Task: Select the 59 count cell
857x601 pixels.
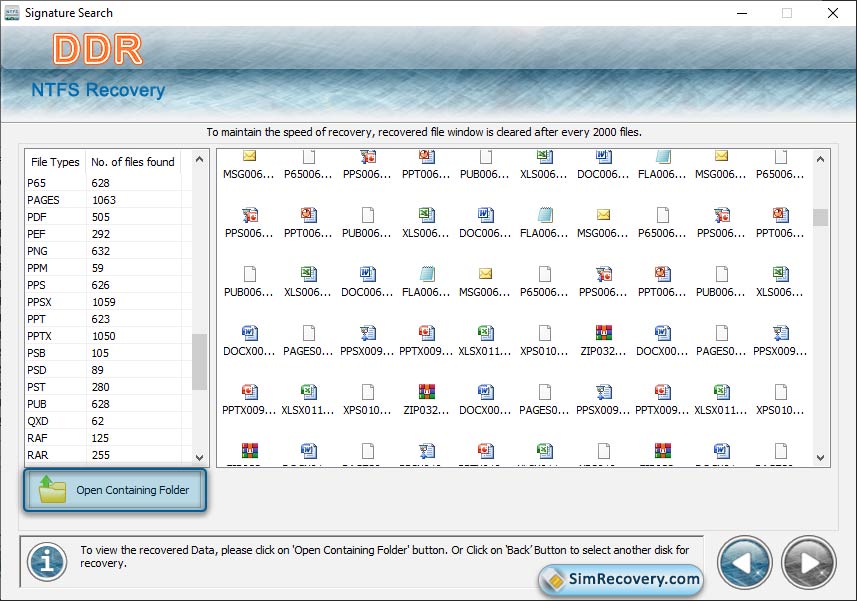Action: coord(97,268)
